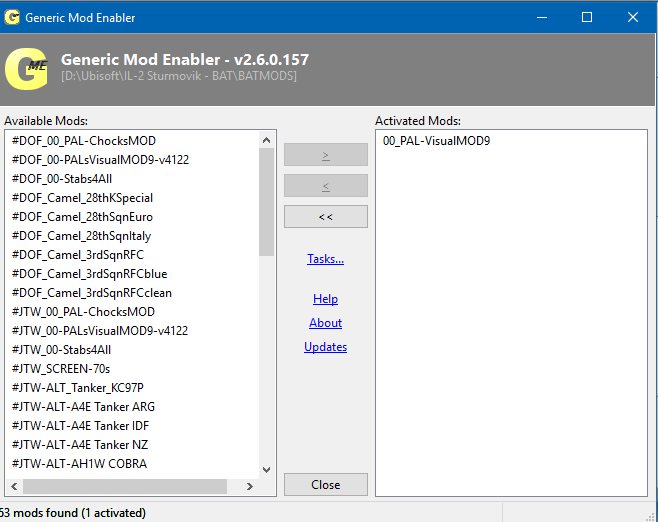Select #JTW-ALT-A4E Tanker ARG mod
Viewport: 658px width, 522px height.
coord(84,407)
